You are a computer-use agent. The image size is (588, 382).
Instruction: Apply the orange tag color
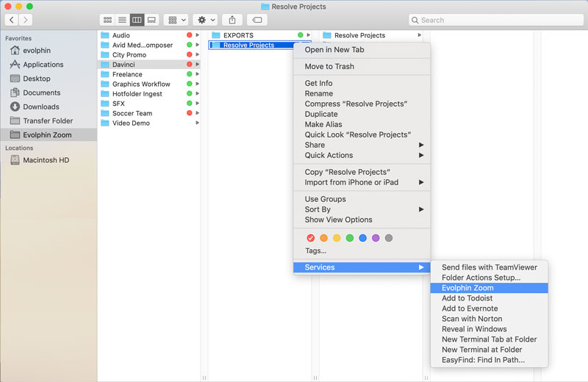[x=323, y=238]
